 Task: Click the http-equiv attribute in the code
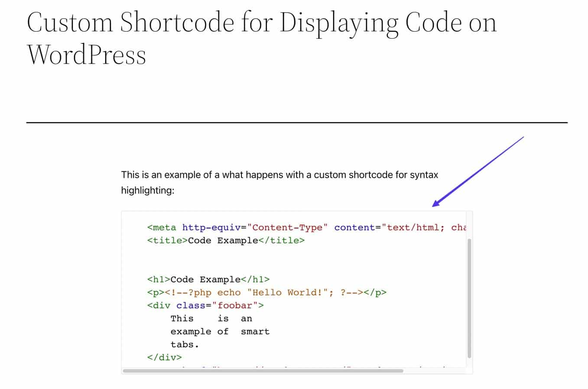click(211, 228)
